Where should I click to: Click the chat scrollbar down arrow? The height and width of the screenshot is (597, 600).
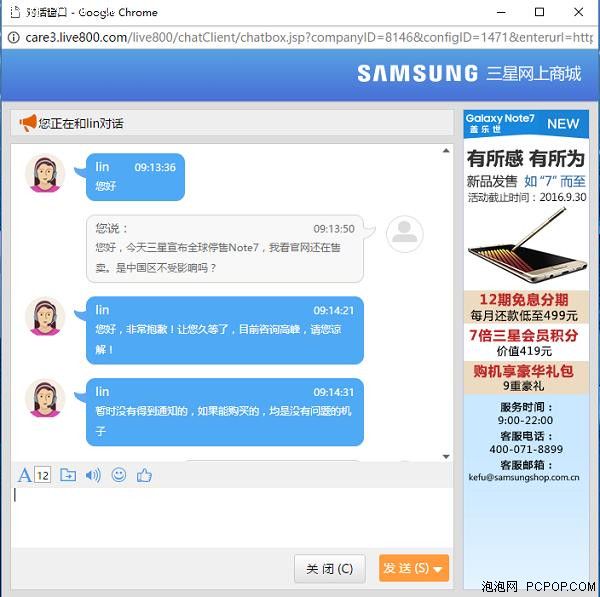[446, 456]
